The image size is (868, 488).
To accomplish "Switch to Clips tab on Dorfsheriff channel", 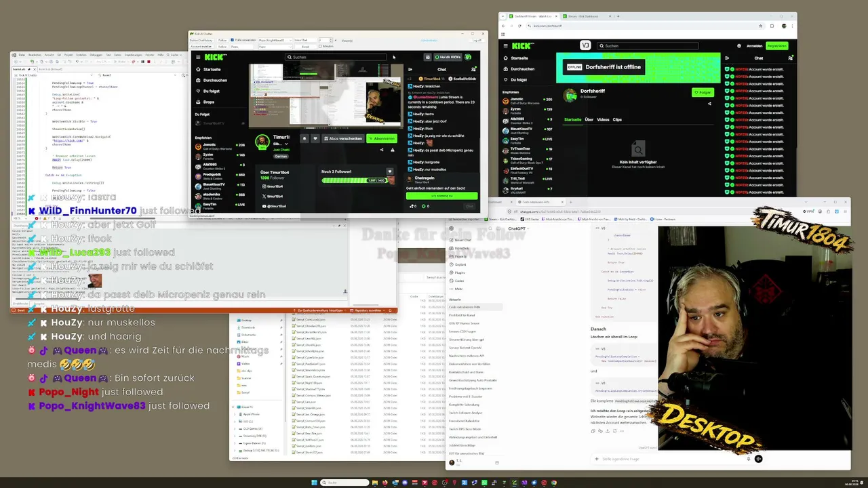I will click(x=617, y=119).
